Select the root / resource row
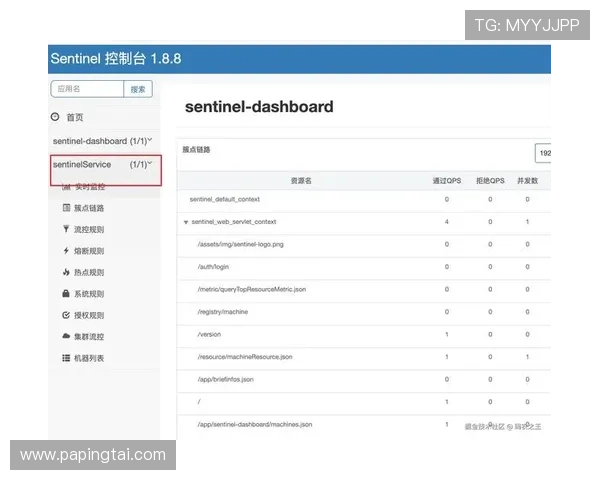 (364, 402)
